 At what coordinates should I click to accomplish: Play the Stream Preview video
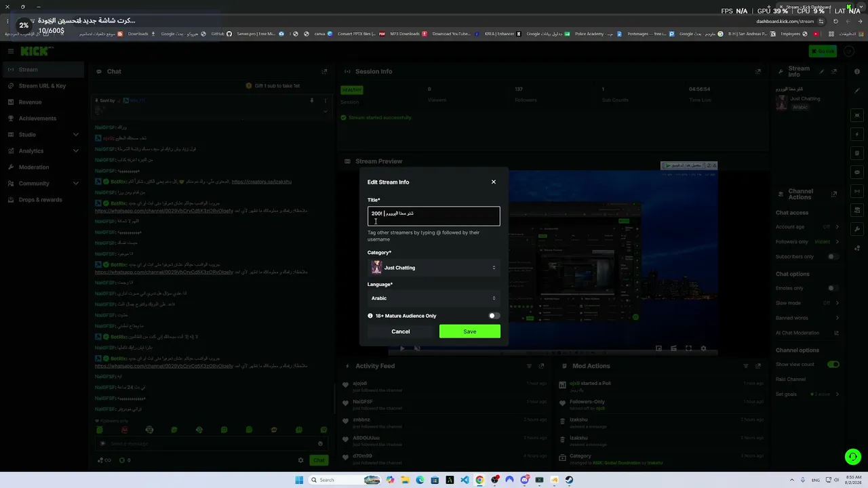click(x=402, y=348)
